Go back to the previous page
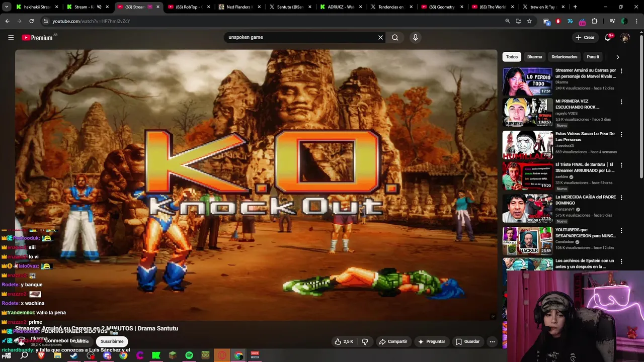Viewport: 644px width, 362px height. click(8, 21)
